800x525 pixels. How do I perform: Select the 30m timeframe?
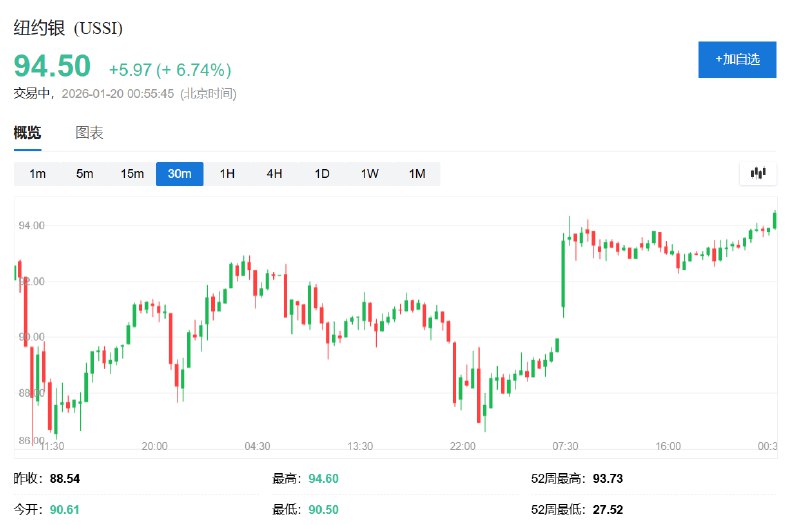180,174
